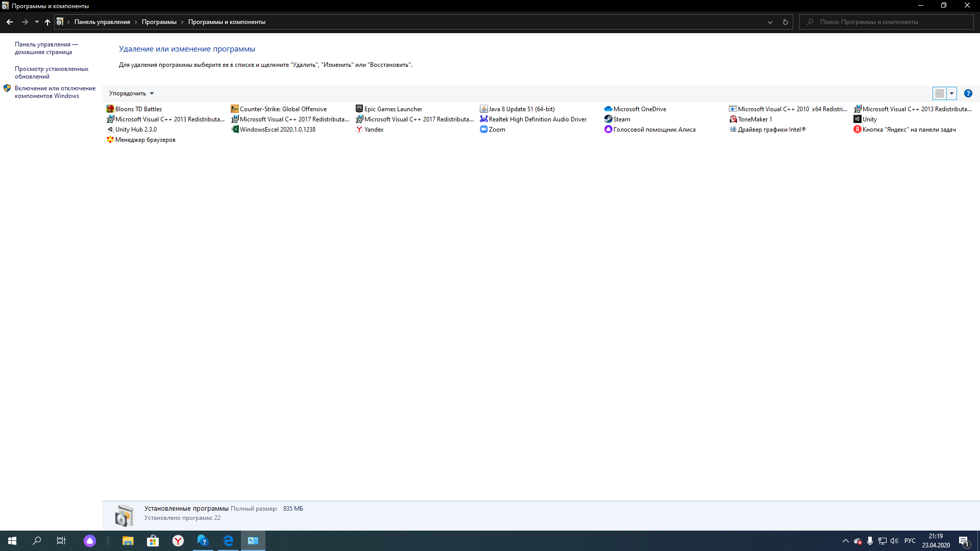
Task: Select Realtek High Definition Audio Driver icon
Action: point(483,119)
